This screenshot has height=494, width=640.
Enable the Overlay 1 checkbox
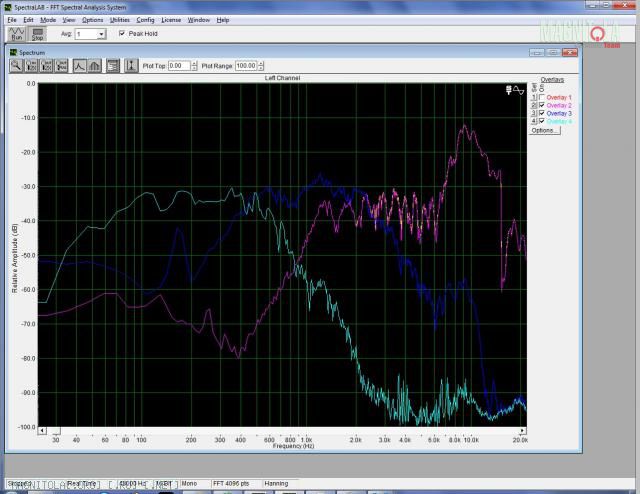[x=542, y=97]
